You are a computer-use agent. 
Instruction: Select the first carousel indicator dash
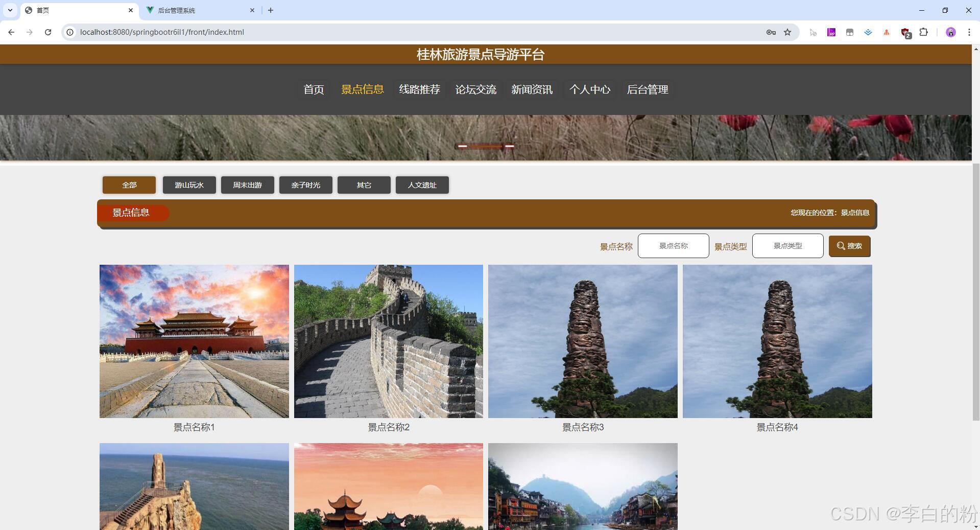[462, 146]
